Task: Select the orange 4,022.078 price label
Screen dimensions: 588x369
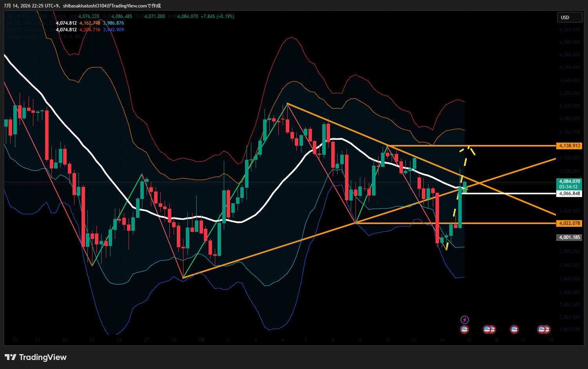Action: tap(569, 223)
